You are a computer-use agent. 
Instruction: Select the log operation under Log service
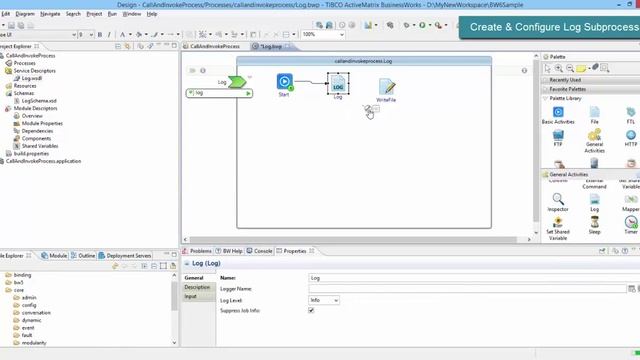click(x=219, y=93)
